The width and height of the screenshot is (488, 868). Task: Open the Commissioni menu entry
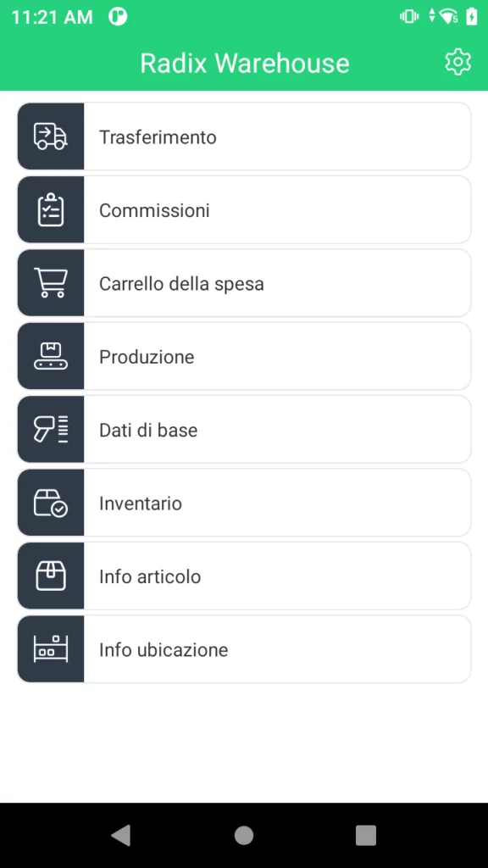pos(244,210)
